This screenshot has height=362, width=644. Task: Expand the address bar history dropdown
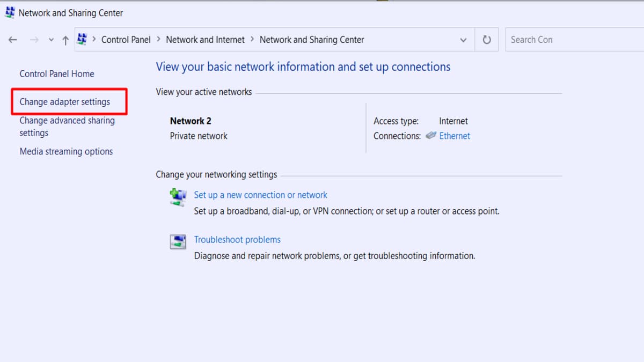[x=463, y=40]
